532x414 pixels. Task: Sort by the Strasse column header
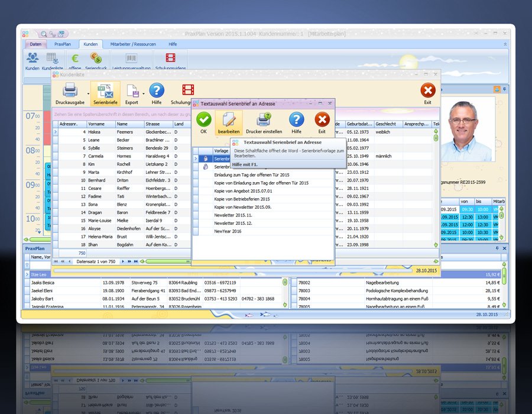[158, 124]
